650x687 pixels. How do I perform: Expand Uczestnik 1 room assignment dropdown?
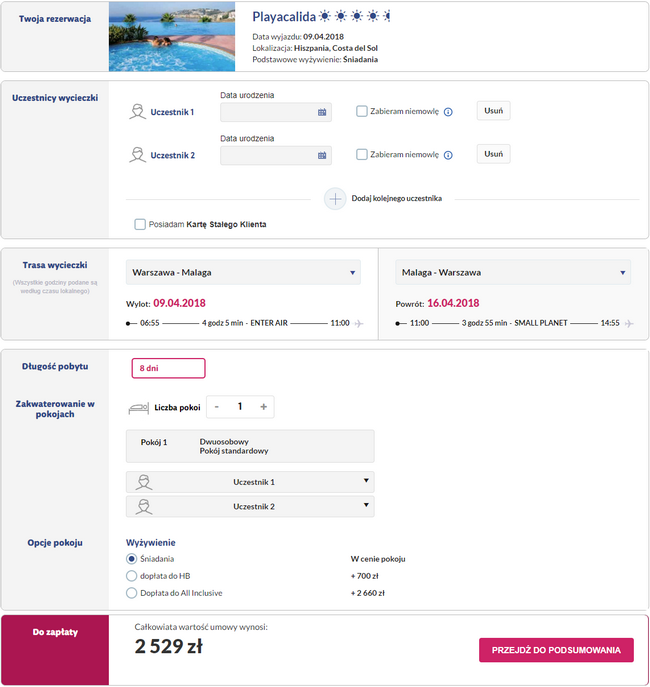pyautogui.click(x=250, y=482)
